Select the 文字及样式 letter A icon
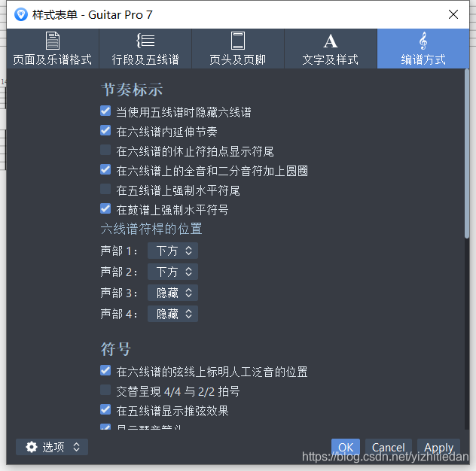Screen dimensions: 476x471 pos(331,41)
